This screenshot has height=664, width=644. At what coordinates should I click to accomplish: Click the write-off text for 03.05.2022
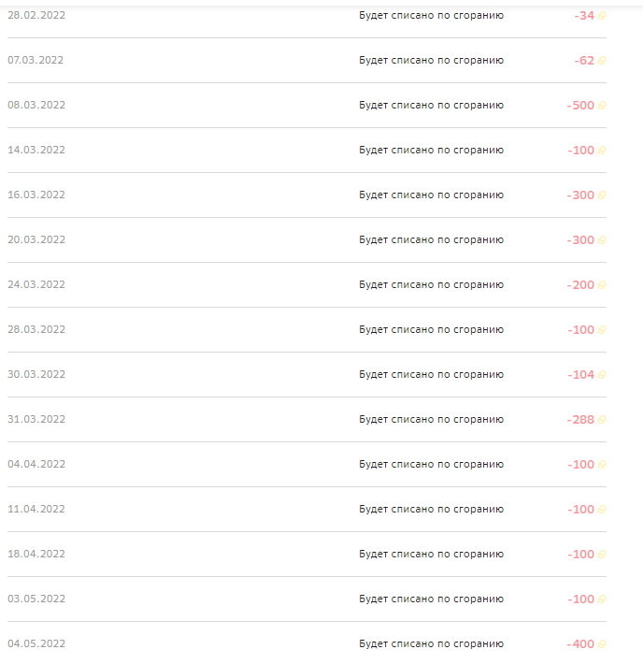tap(431, 599)
